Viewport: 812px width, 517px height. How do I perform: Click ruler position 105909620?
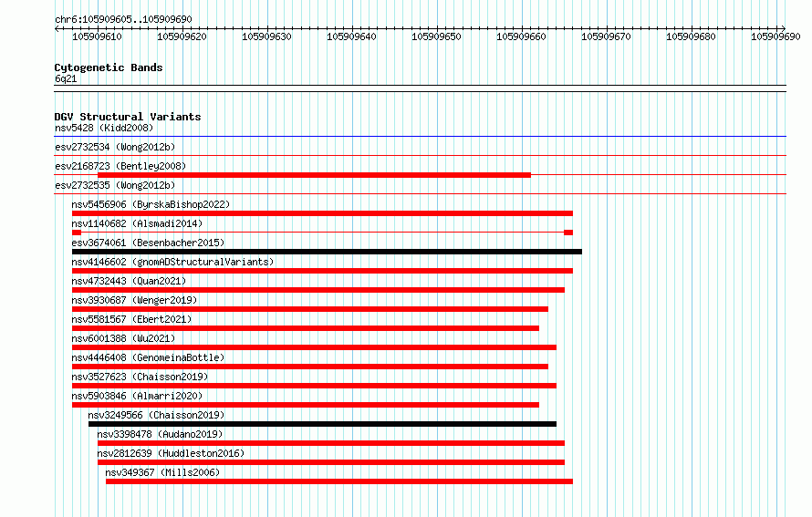coord(182,36)
